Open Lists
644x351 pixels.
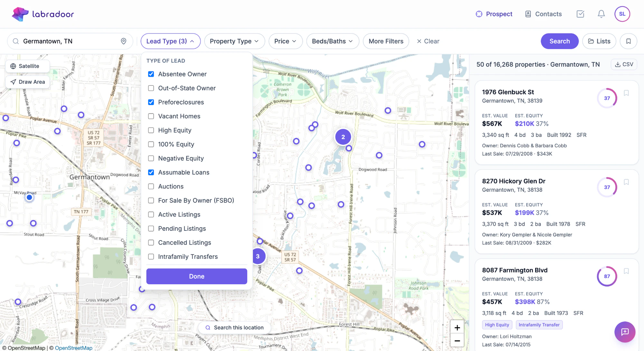[599, 41]
